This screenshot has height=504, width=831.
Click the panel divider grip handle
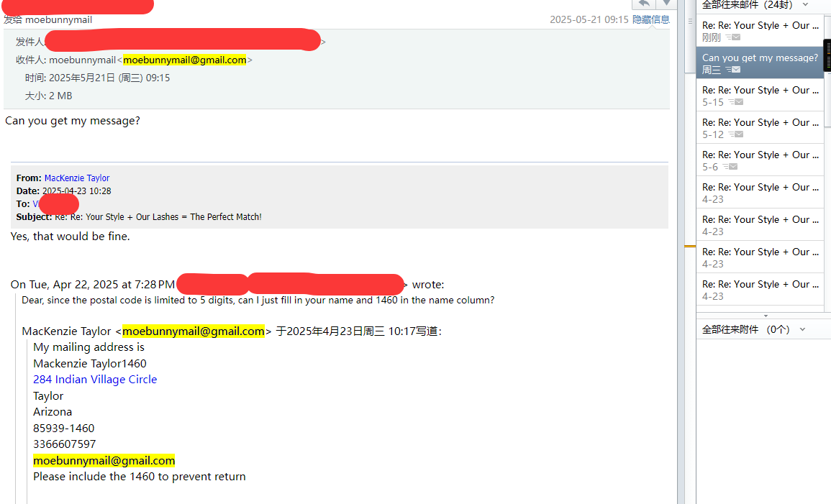click(690, 21)
